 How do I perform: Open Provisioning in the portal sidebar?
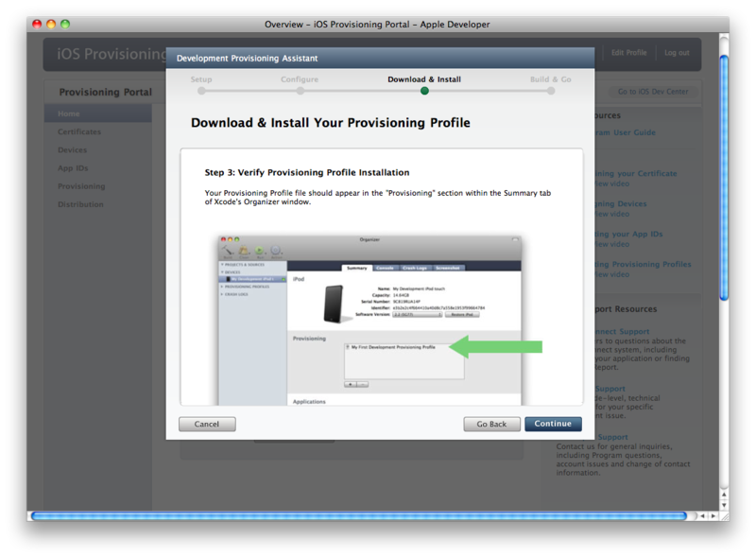point(81,186)
